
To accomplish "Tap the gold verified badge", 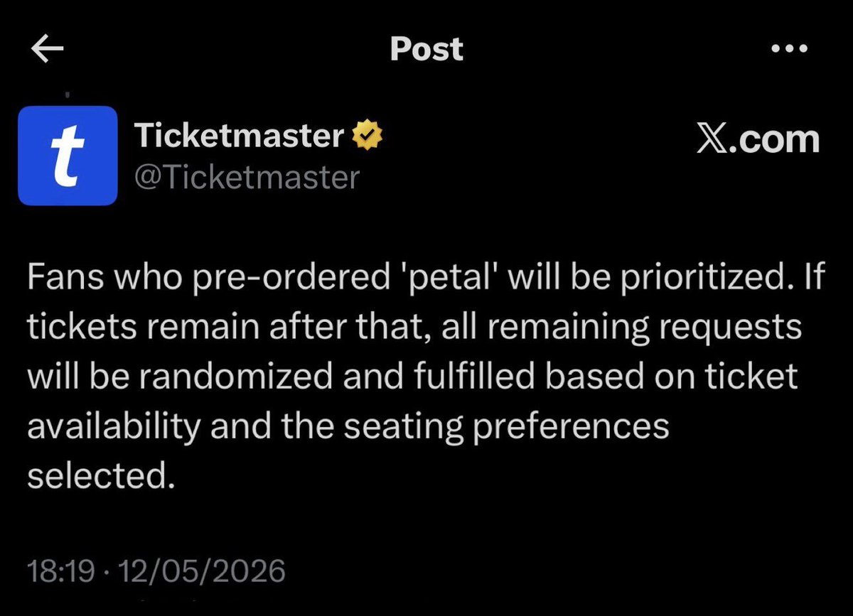I will click(x=369, y=135).
